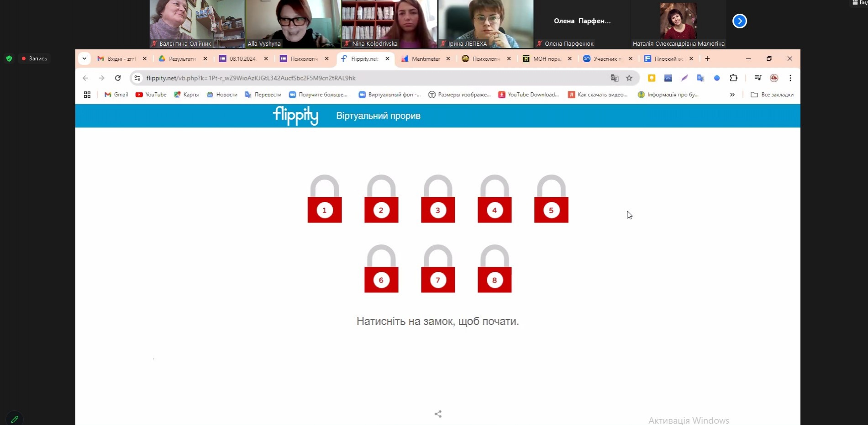This screenshot has height=425, width=868.
Task: Click the Zoom annotate pencil icon
Action: pyautogui.click(x=15, y=419)
